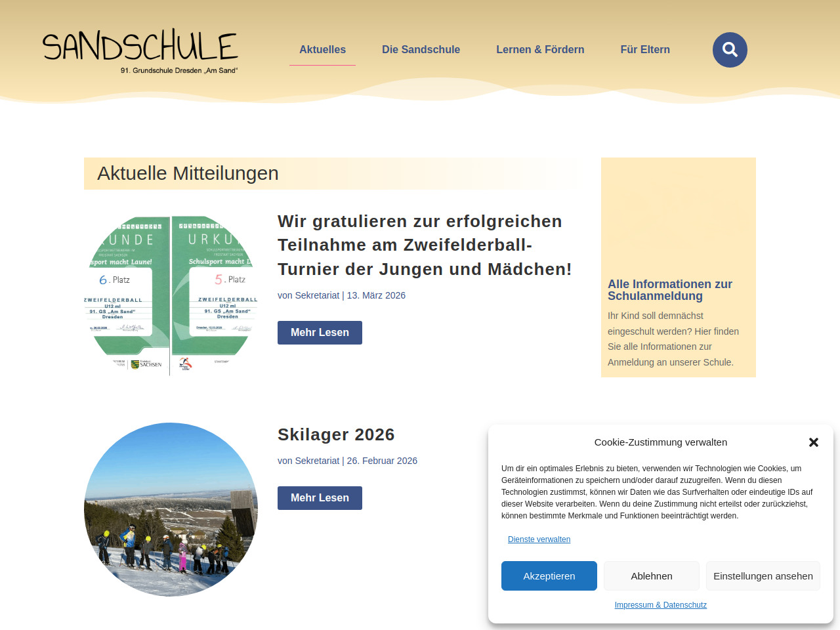The width and height of the screenshot is (840, 630).
Task: Open the search magnifier icon
Action: [730, 50]
